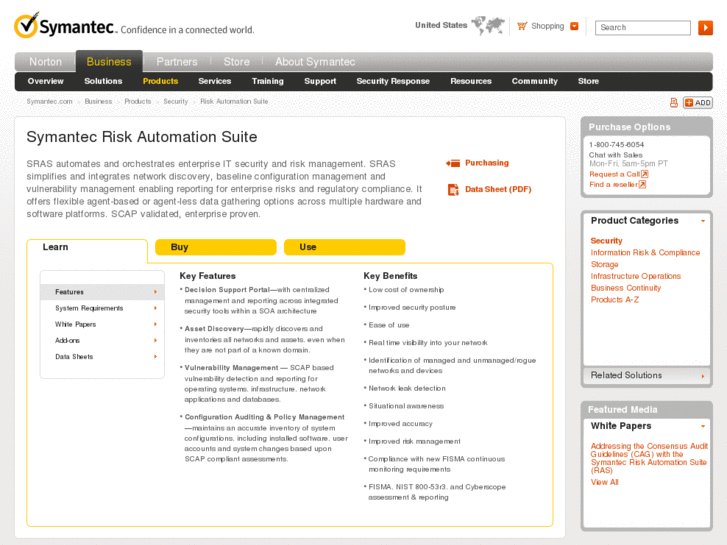Click into the Search input field
Screen dimensions: 727x545
[643, 27]
